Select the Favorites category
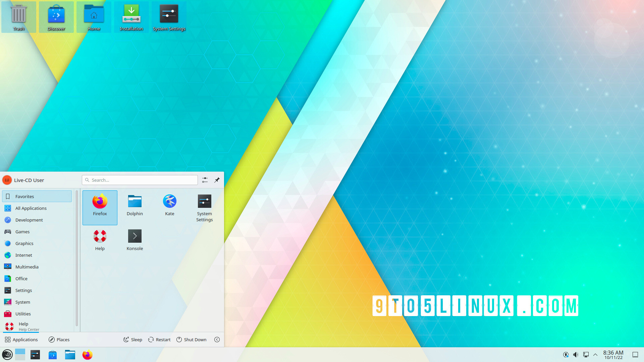Image resolution: width=644 pixels, height=362 pixels. pos(37,196)
